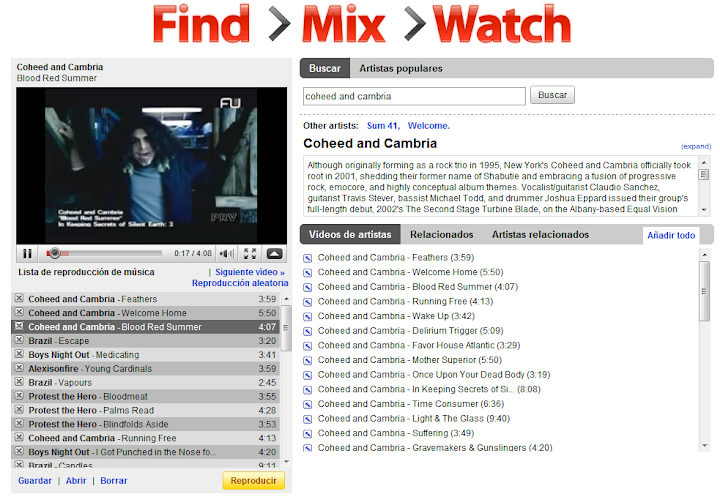Open the Sum 41 artist link
Image resolution: width=720 pixels, height=497 pixels.
click(383, 126)
